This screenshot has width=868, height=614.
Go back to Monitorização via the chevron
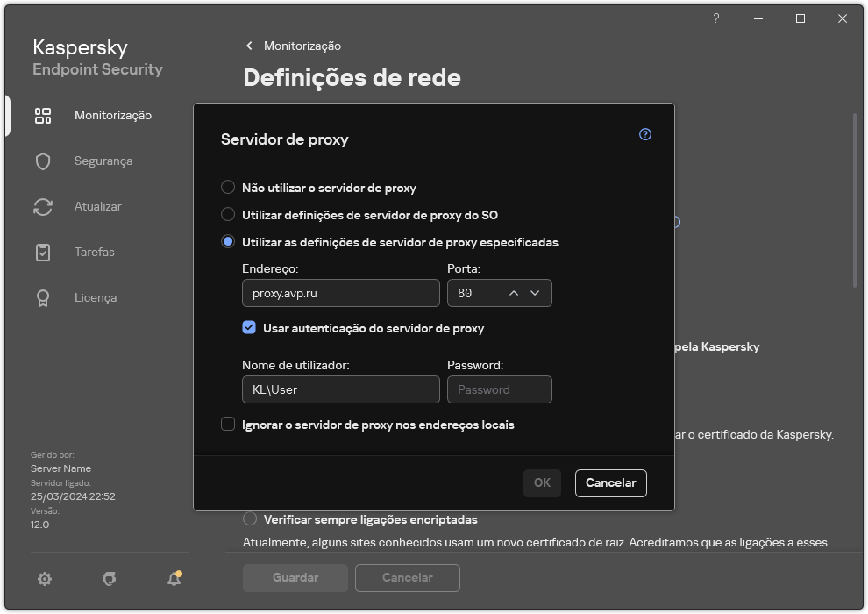click(249, 46)
